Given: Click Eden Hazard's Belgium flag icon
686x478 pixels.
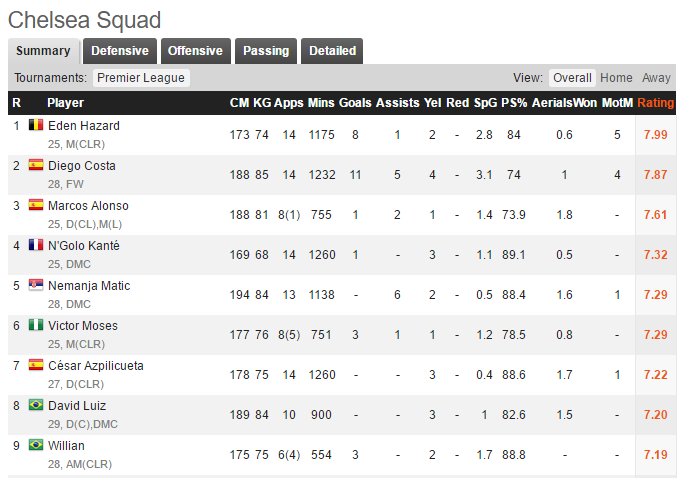Looking at the screenshot, I should point(36,125).
